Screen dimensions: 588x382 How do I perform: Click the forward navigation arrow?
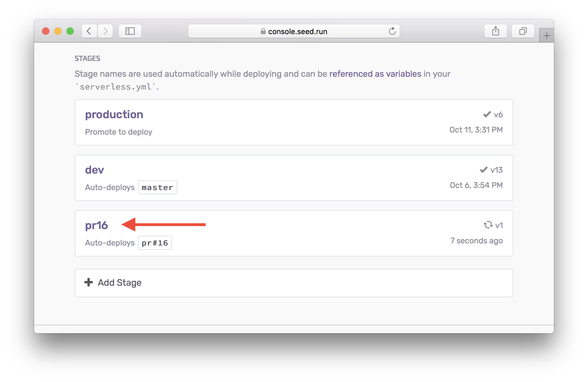[105, 31]
